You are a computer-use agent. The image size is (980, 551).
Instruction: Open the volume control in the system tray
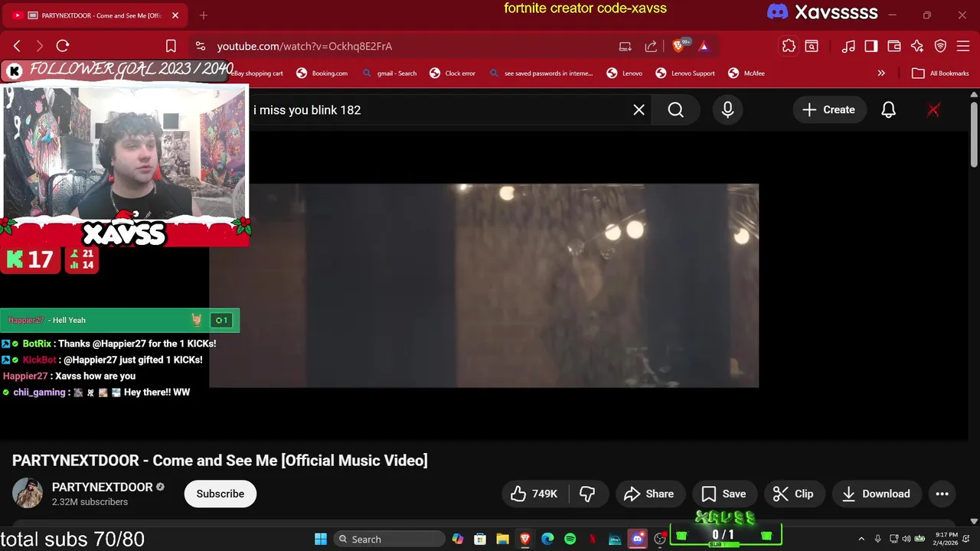pos(906,539)
